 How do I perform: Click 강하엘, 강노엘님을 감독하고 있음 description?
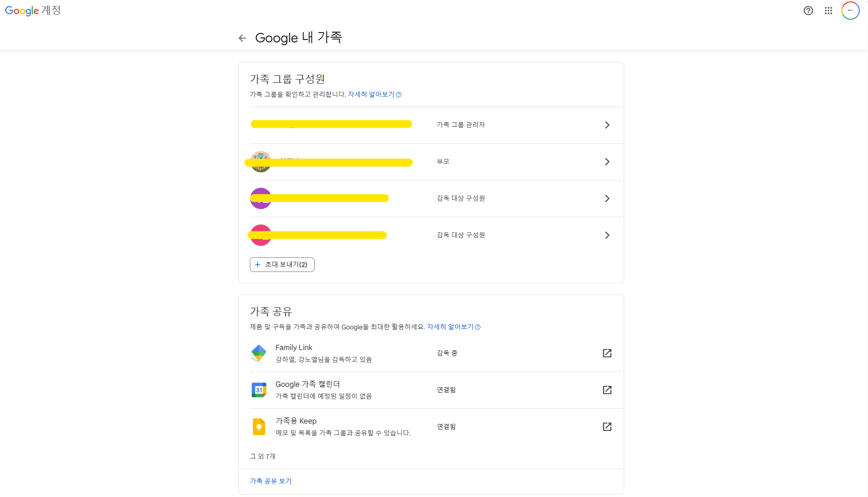click(324, 360)
